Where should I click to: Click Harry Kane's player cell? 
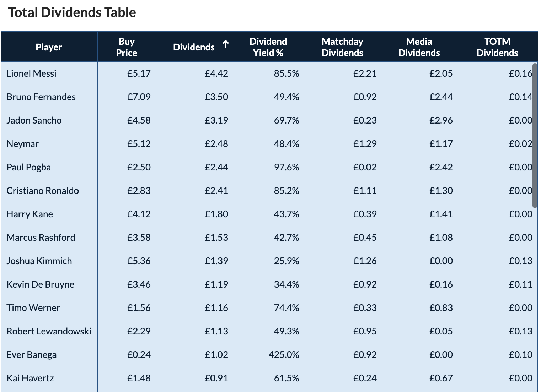coord(30,214)
